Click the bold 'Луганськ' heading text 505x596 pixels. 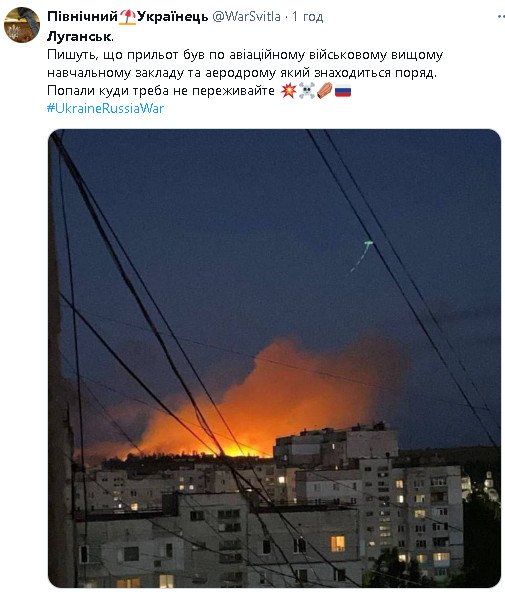[x=79, y=37]
